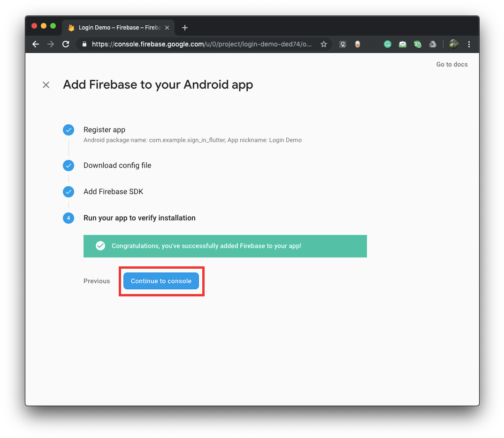Open the Chrome profile avatar
The height and width of the screenshot is (438, 504).
[x=454, y=44]
